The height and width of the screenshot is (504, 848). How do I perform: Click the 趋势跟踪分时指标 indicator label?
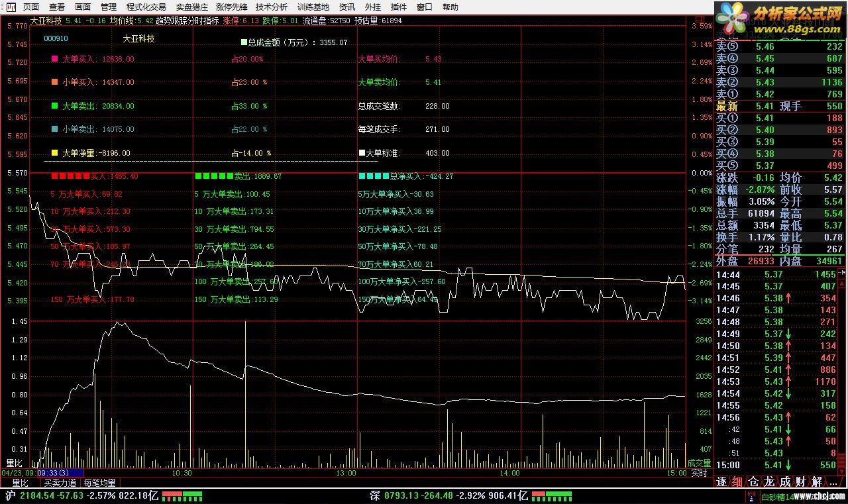tap(187, 21)
